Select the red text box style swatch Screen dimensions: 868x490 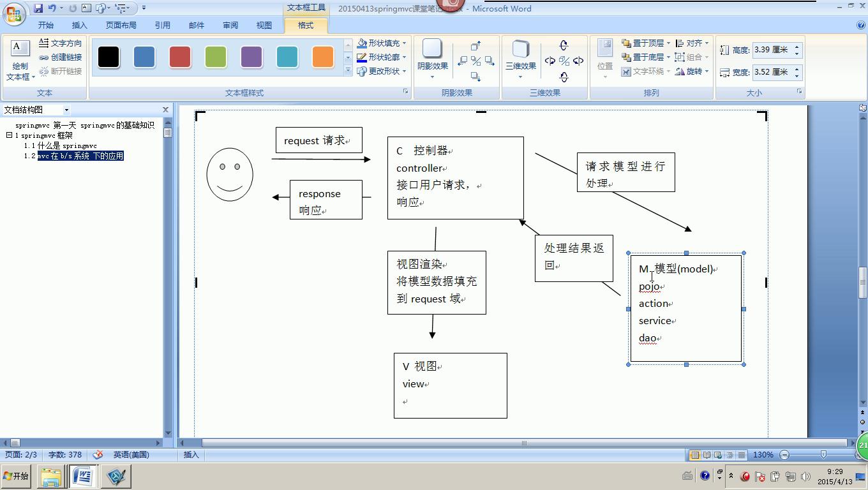pyautogui.click(x=180, y=57)
